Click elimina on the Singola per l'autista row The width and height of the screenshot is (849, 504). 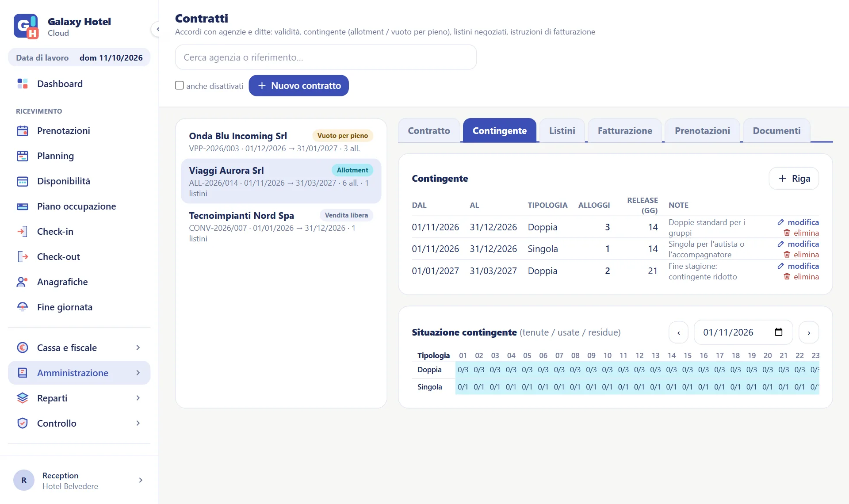(x=801, y=255)
